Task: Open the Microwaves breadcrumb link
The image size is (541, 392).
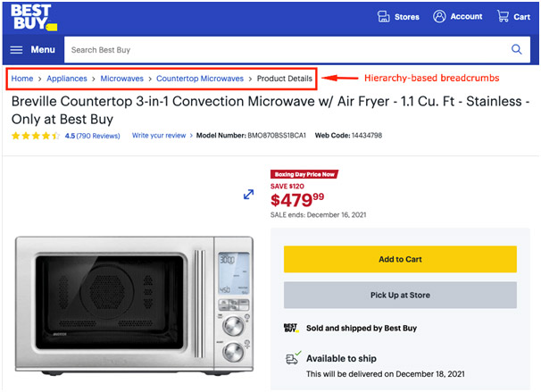Action: click(121, 79)
